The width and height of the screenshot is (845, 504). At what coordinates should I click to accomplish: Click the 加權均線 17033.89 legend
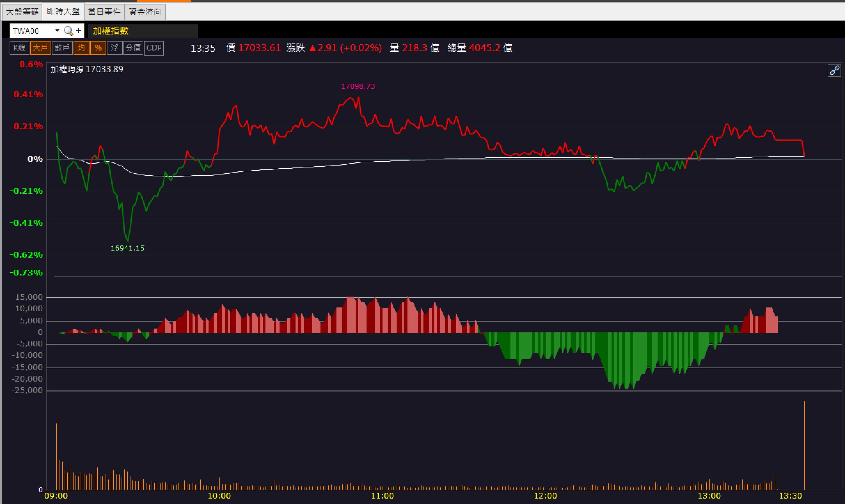click(x=87, y=69)
